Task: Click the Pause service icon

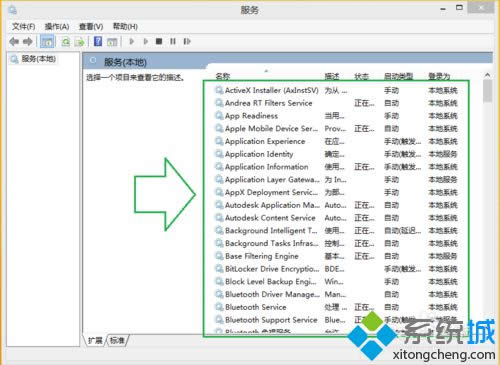Action: [x=173, y=41]
